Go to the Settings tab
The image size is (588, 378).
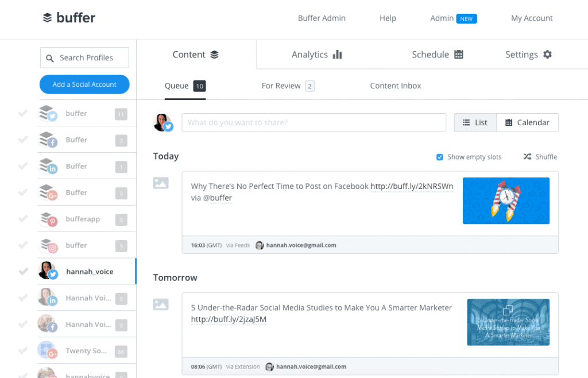pyautogui.click(x=528, y=55)
